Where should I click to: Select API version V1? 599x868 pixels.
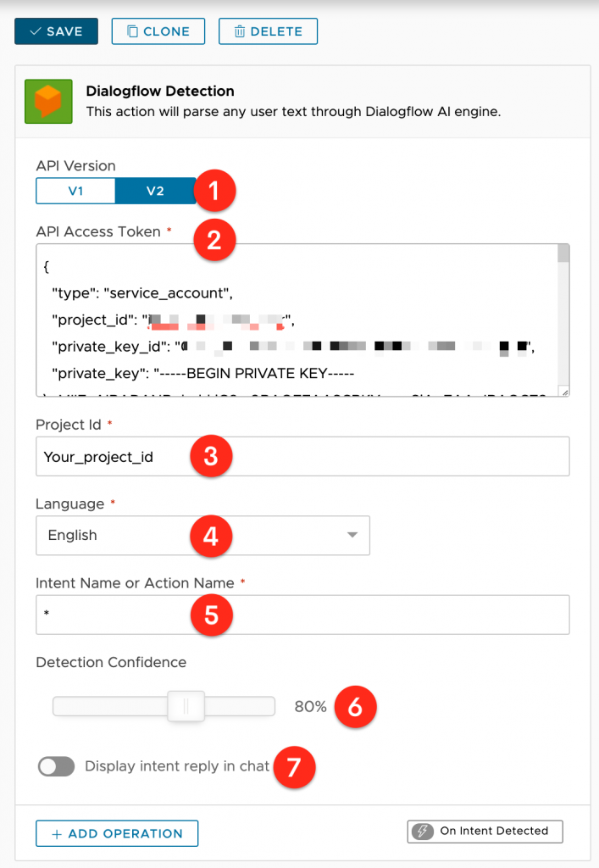75,191
